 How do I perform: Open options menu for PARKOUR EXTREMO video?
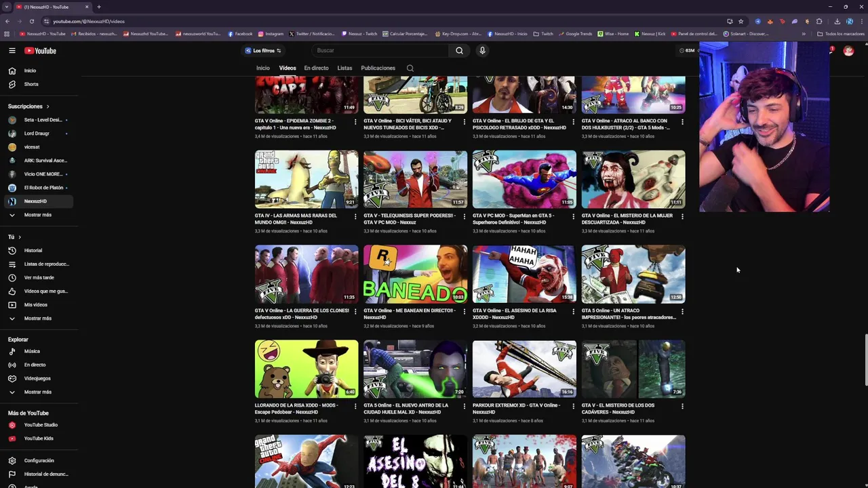573,406
